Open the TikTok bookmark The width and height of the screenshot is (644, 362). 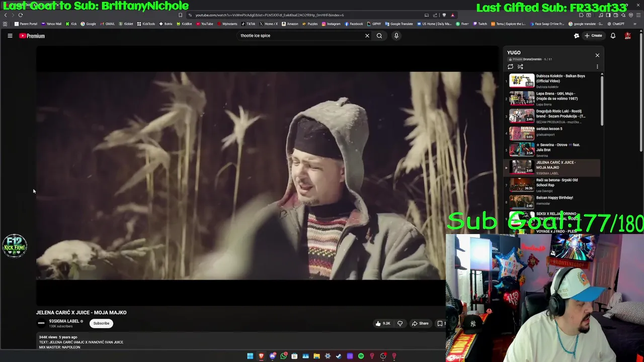click(x=248, y=24)
